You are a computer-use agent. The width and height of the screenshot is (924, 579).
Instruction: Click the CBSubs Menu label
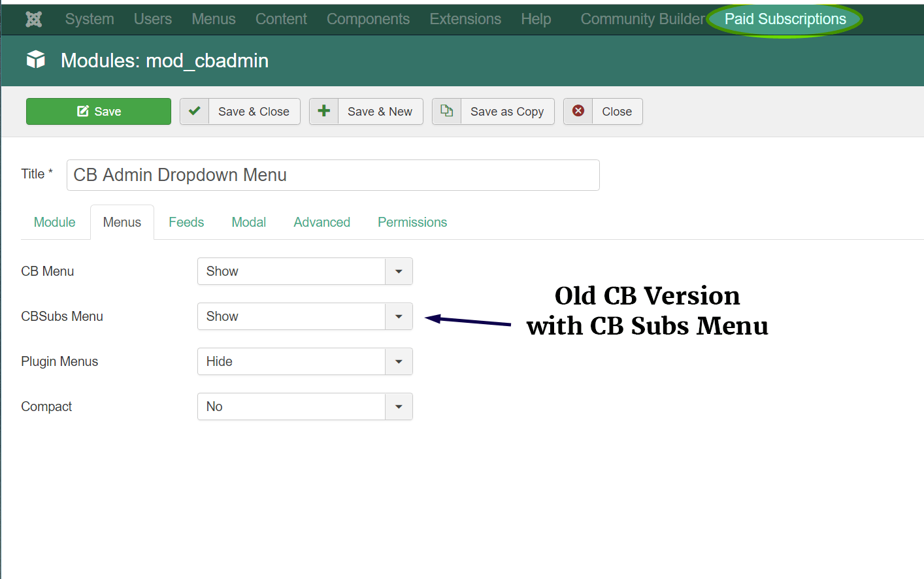tap(62, 316)
